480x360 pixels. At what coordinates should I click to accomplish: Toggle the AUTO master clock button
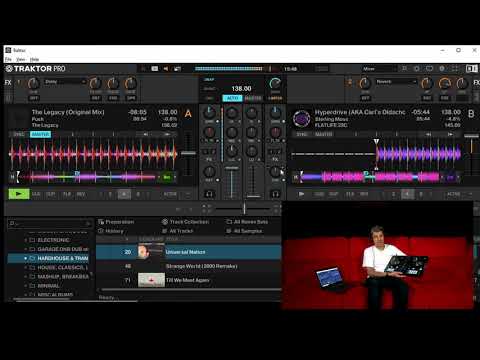click(232, 98)
